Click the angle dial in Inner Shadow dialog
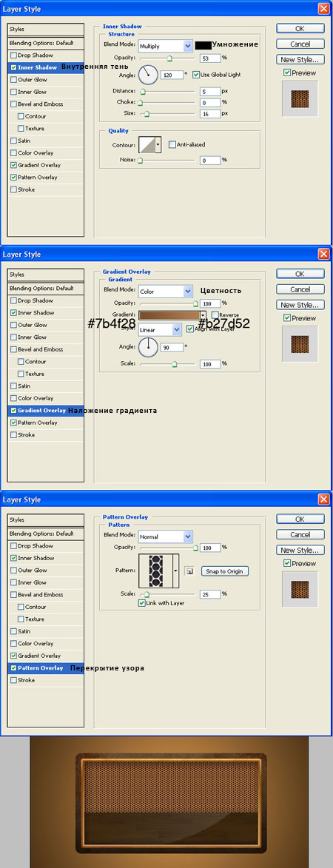333x868 pixels. click(x=148, y=74)
